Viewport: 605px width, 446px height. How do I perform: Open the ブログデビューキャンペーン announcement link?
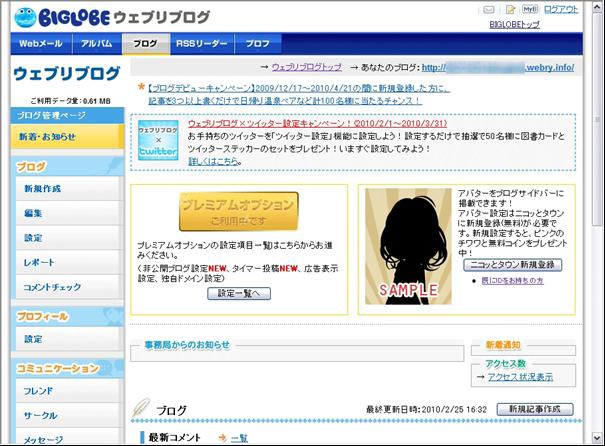pyautogui.click(x=299, y=88)
